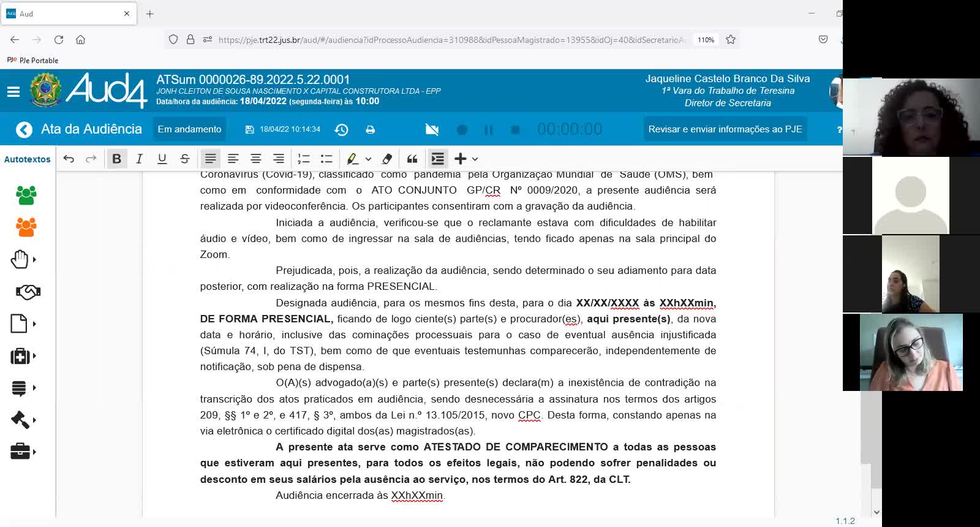Click the curly-haired participant video thumbnail
Viewport: 980px width, 527px height.
pos(911,116)
